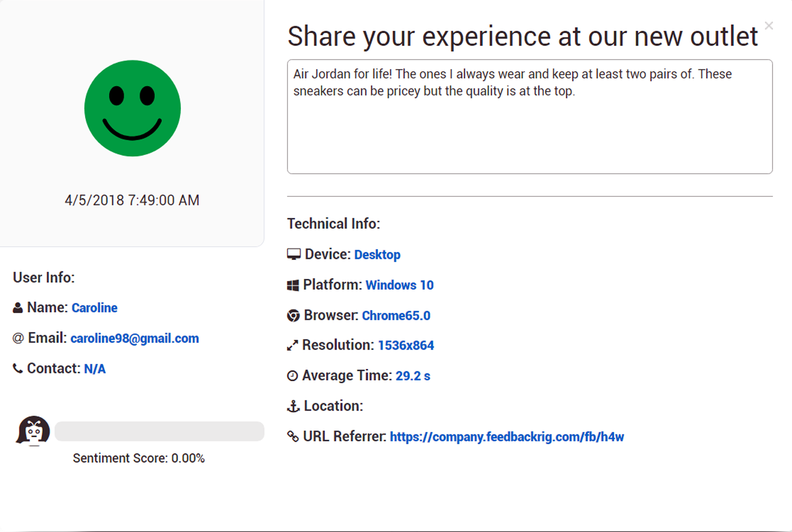Click the Windows 10 platform value

coord(400,285)
